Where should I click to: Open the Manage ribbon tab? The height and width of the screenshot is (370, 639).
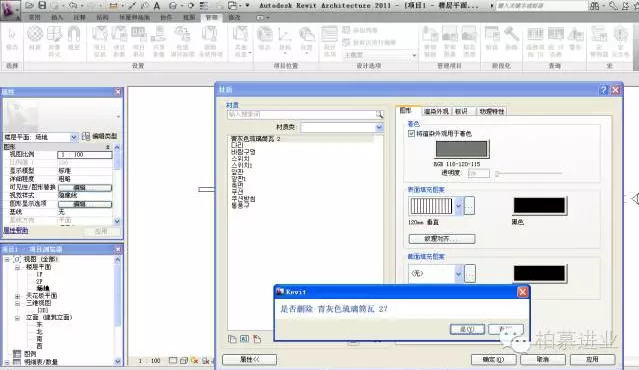click(x=211, y=18)
